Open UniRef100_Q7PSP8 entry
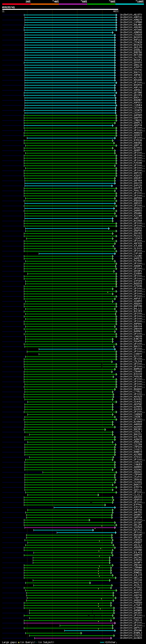The width and height of the screenshot is (146, 644). coord(131,281)
